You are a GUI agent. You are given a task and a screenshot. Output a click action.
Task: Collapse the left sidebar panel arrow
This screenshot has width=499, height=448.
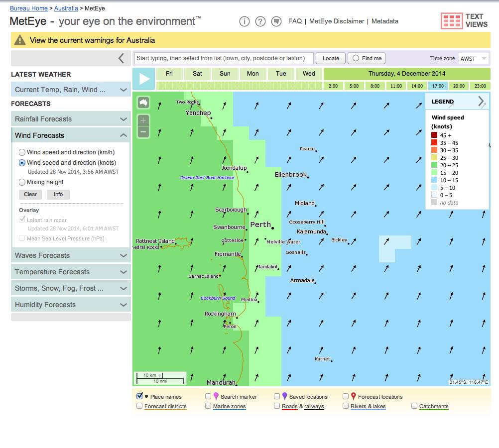tap(121, 58)
